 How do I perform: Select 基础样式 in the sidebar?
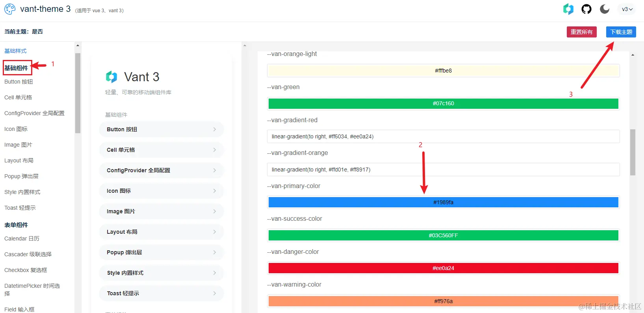tap(15, 51)
